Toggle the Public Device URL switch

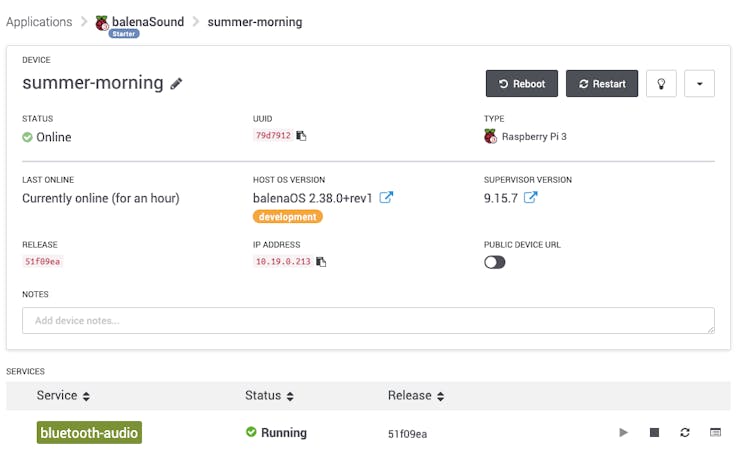pyautogui.click(x=495, y=262)
